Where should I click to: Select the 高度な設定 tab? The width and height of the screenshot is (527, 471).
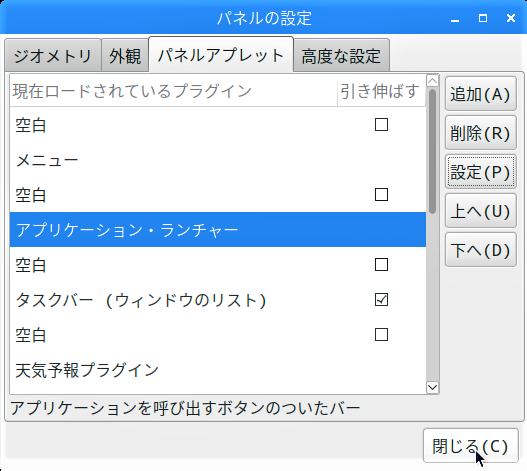point(341,55)
